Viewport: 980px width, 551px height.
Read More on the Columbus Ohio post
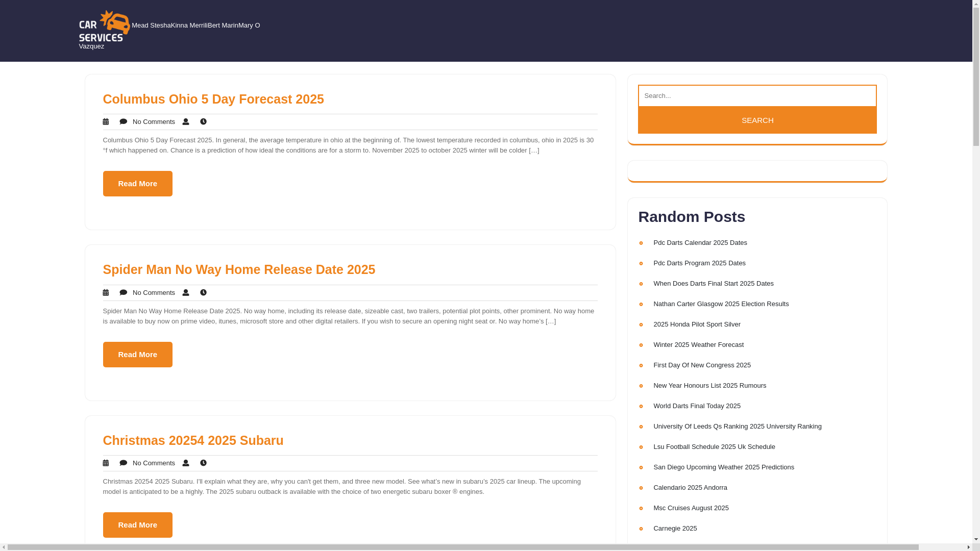[x=138, y=184]
